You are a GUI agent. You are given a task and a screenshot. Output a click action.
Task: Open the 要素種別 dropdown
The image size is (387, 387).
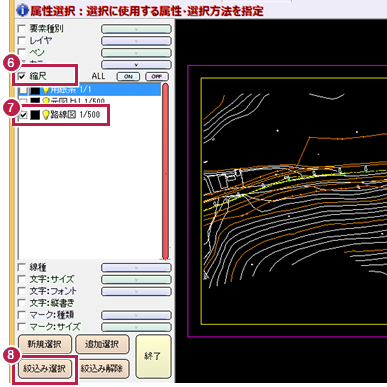click(x=136, y=29)
